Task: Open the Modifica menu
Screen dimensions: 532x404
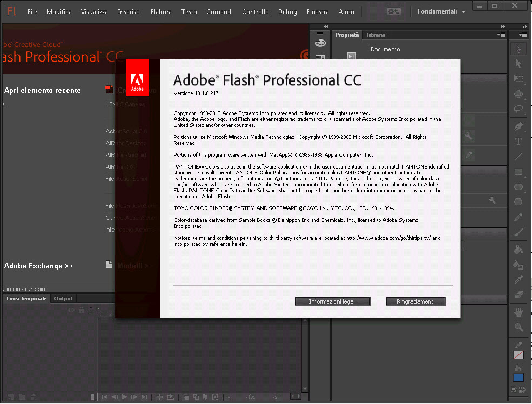Action: click(x=59, y=12)
